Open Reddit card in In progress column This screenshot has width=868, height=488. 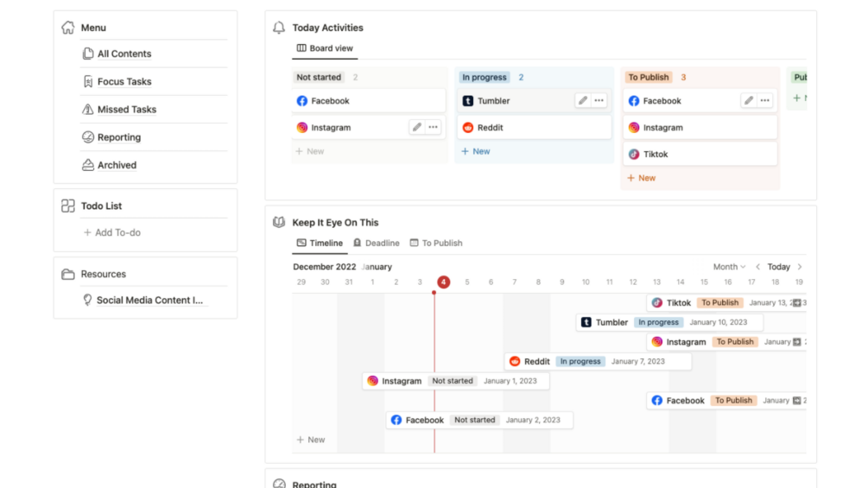pyautogui.click(x=535, y=127)
